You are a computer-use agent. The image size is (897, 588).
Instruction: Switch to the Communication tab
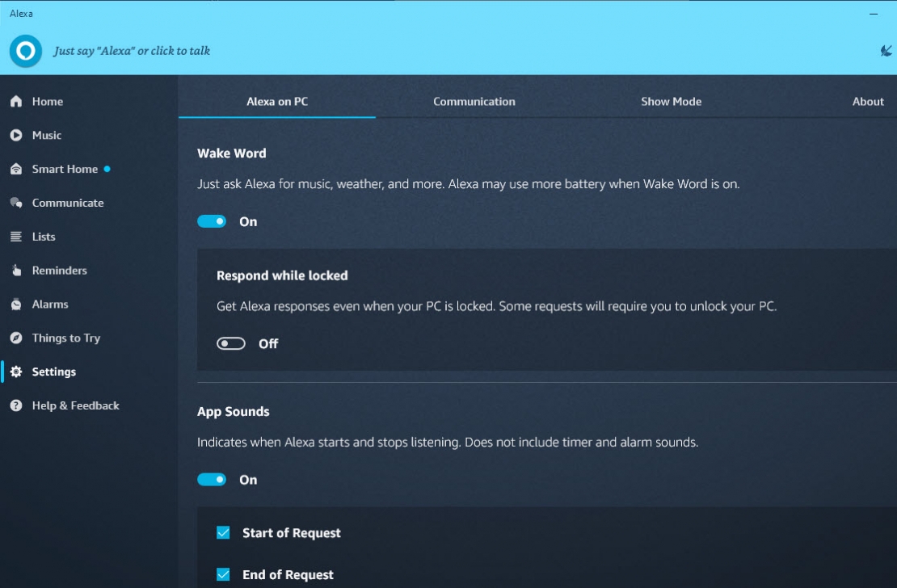point(474,101)
